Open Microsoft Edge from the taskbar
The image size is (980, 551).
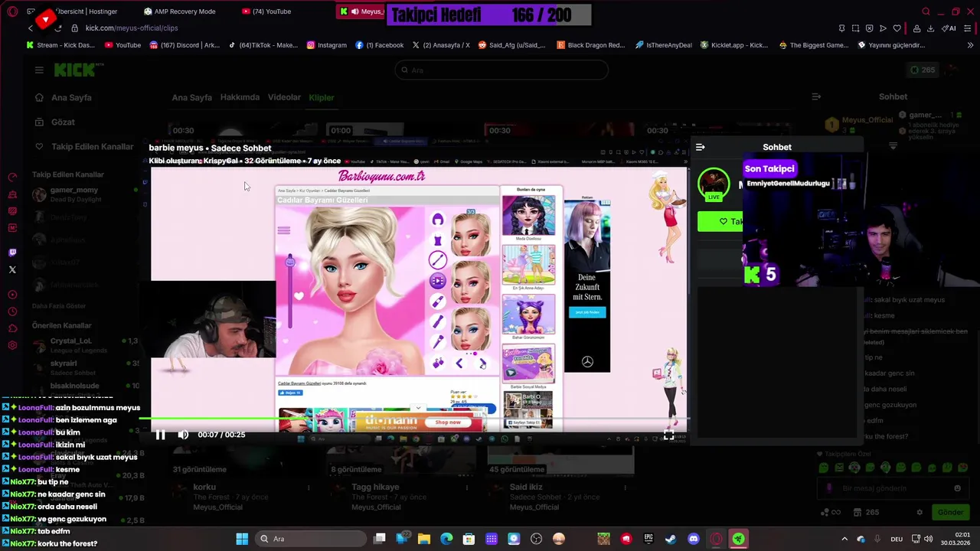446,539
